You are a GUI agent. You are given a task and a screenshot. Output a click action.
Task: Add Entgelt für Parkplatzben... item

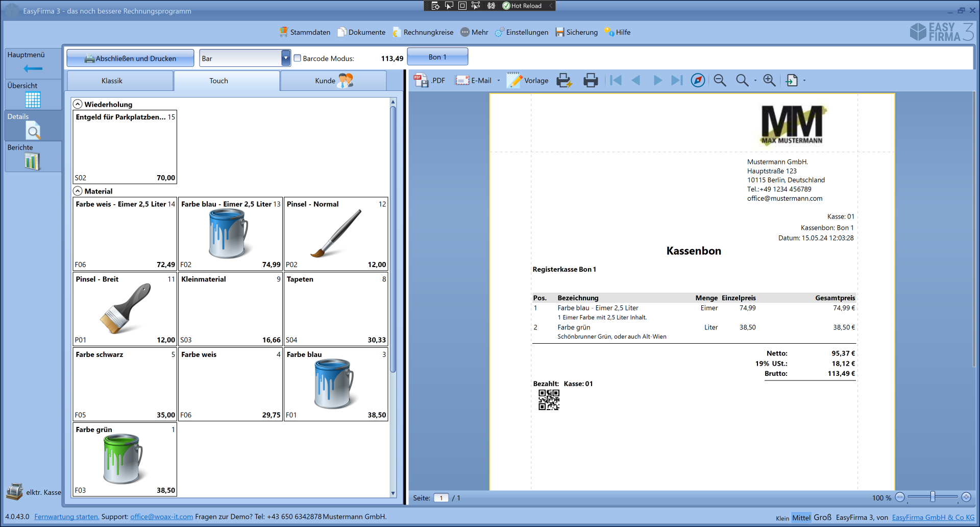(x=125, y=147)
